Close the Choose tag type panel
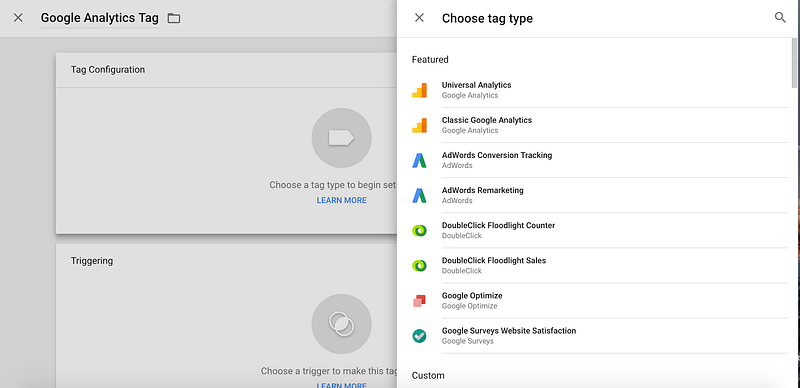Image resolution: width=800 pixels, height=388 pixels. (x=419, y=18)
